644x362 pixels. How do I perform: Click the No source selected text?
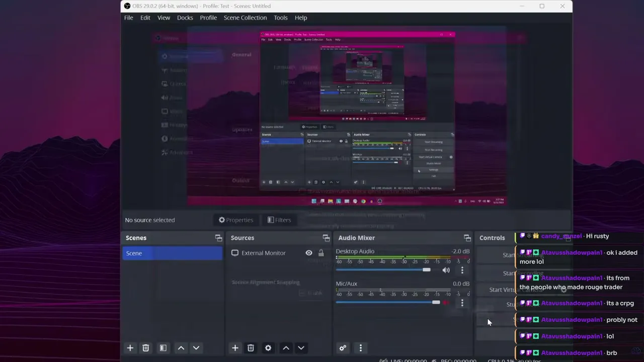click(x=150, y=220)
